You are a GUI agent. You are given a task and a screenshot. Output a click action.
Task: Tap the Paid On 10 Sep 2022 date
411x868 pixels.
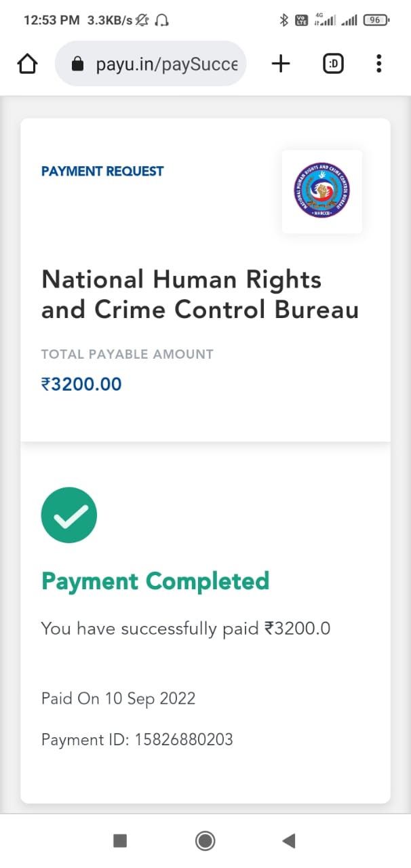[118, 698]
